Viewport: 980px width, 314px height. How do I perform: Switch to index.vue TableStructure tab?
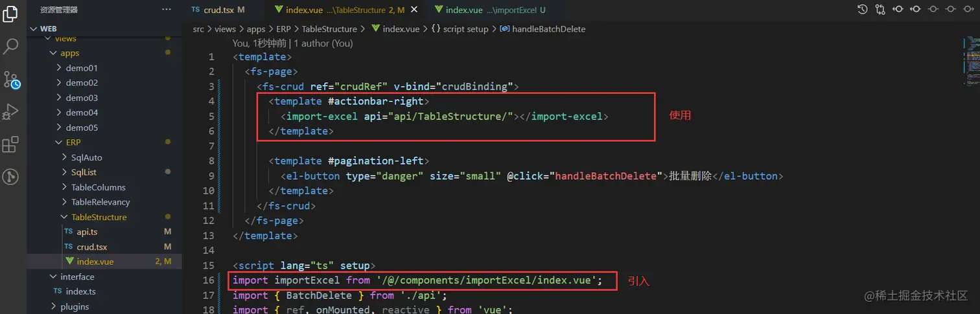[345, 10]
